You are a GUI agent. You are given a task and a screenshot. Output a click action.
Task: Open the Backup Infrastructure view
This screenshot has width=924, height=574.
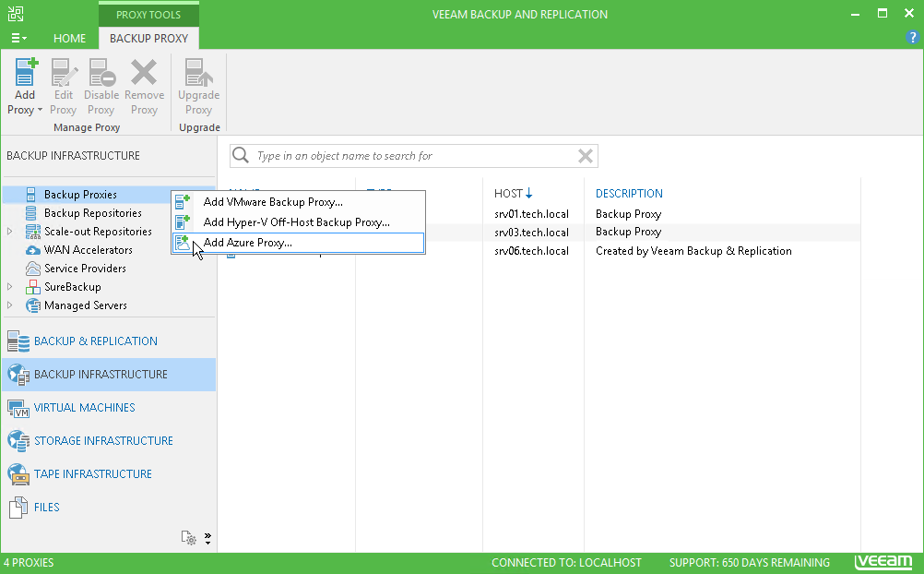click(109, 374)
